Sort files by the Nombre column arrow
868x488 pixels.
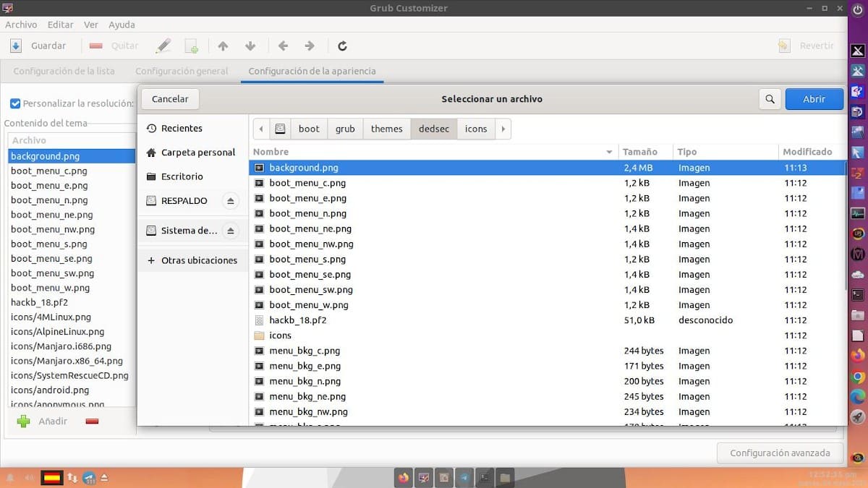[x=610, y=152]
